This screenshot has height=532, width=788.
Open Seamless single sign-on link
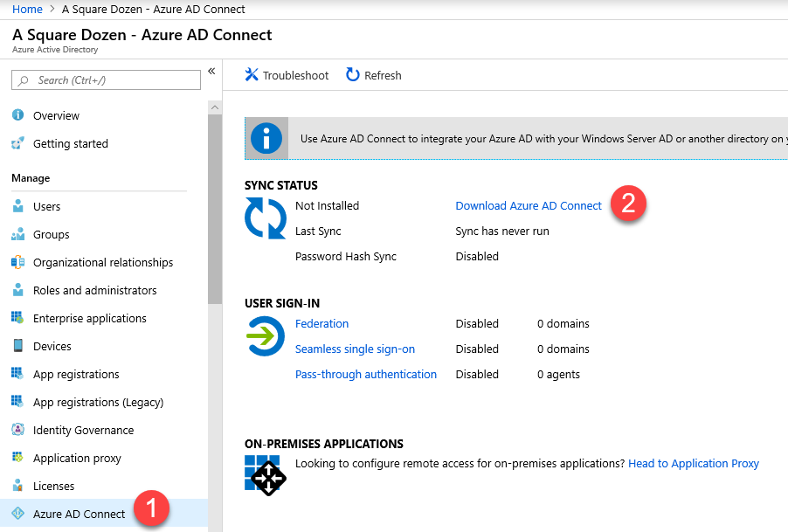pos(355,349)
